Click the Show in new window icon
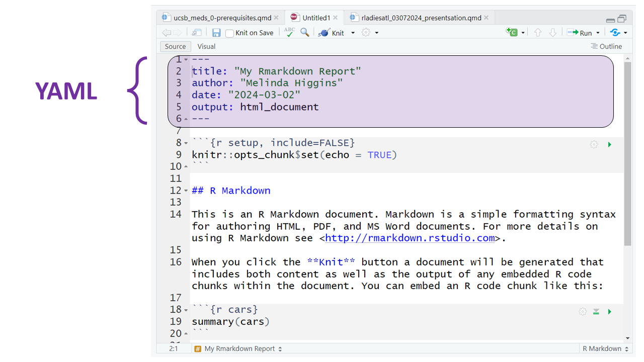The image size is (644, 362). [x=197, y=33]
